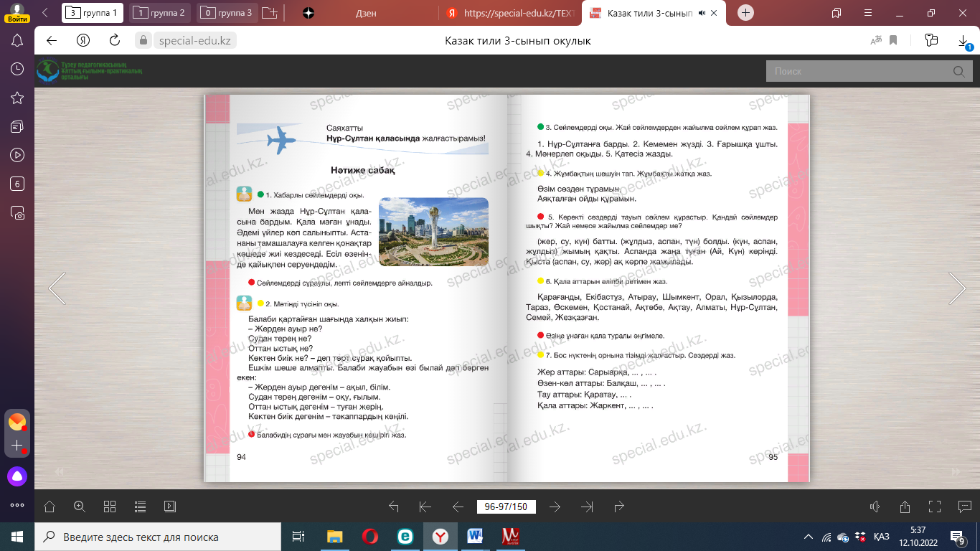Click the Нәтиже сабақ heading on page 94

363,171
